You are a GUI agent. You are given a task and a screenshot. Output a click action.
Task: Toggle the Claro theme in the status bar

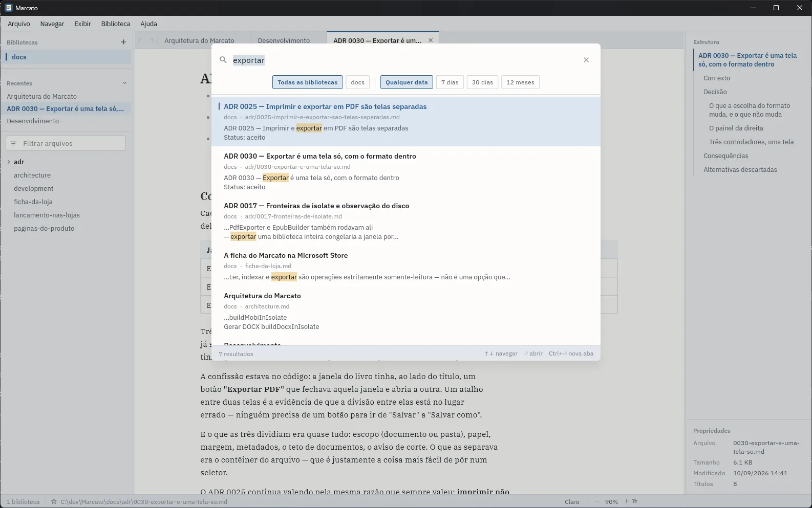[x=572, y=502]
